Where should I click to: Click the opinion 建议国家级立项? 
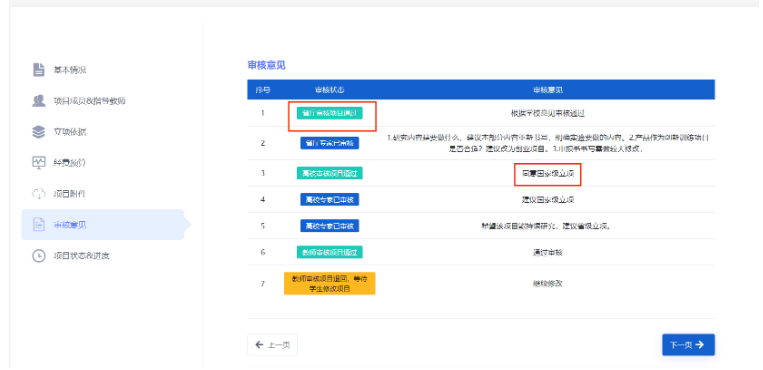(548, 199)
